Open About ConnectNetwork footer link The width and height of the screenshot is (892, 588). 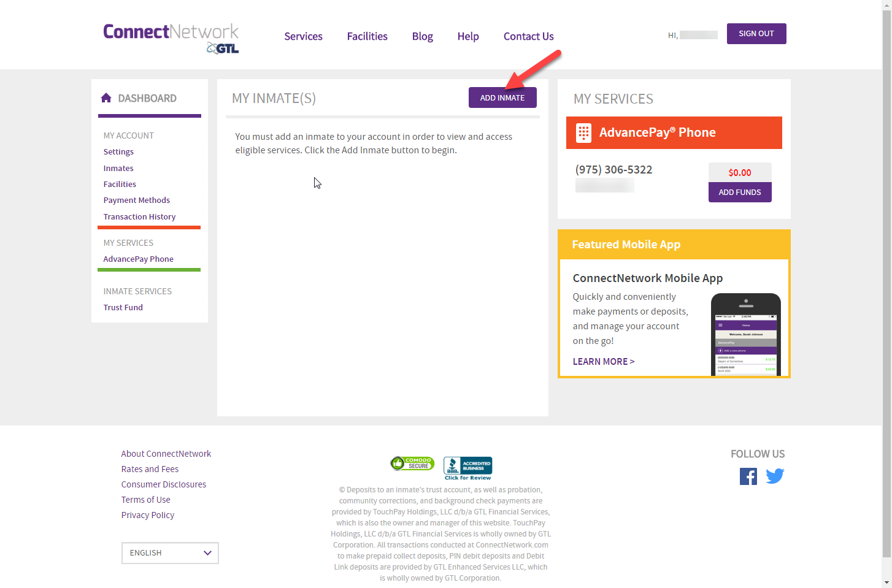[166, 454]
